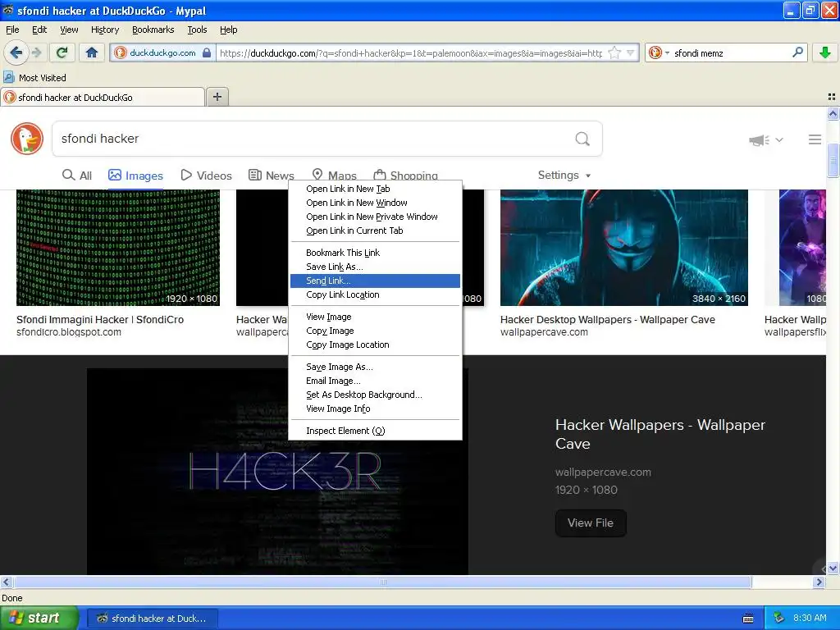
Task: Open the History menu
Action: pos(105,30)
